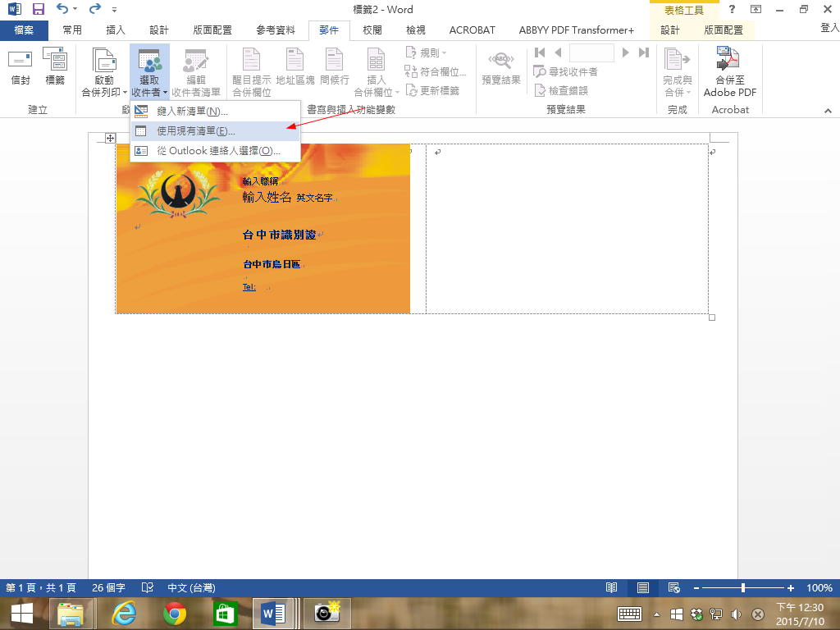Click the page count status bar entry
This screenshot has height=630, width=840.
click(41, 587)
